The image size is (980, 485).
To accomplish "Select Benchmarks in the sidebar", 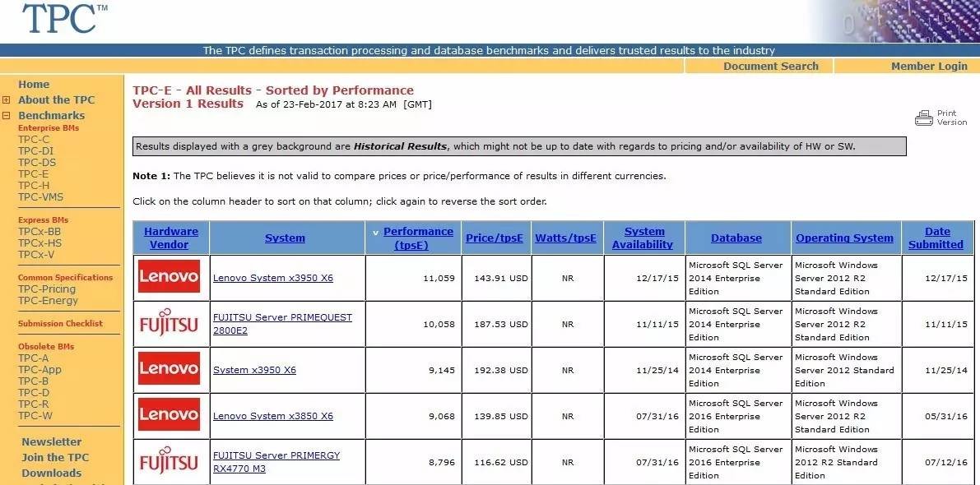I will [x=51, y=115].
